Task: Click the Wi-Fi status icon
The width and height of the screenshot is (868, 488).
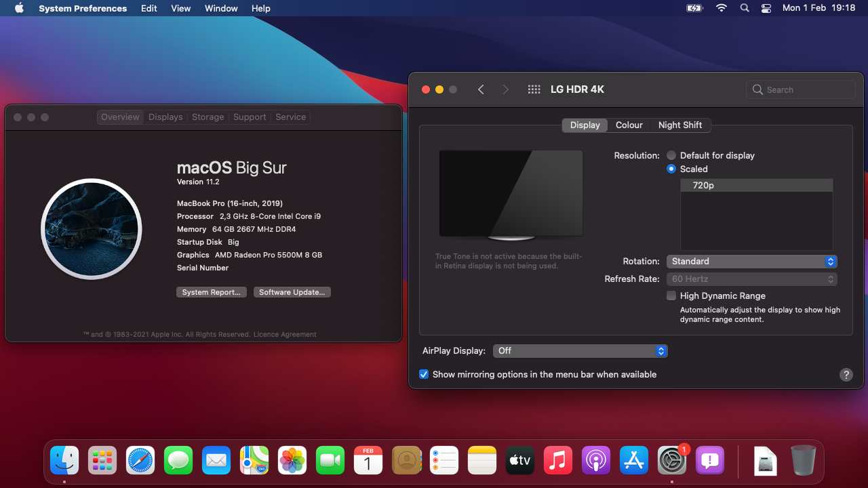Action: click(x=721, y=8)
